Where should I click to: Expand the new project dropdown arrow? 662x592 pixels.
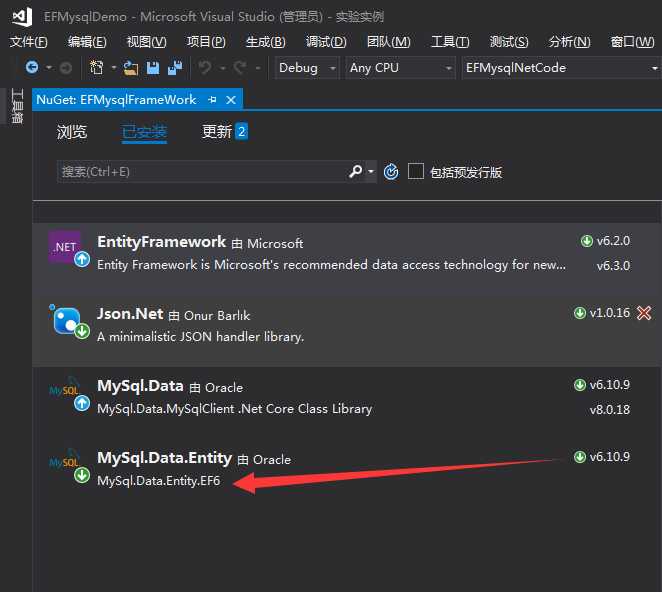114,68
